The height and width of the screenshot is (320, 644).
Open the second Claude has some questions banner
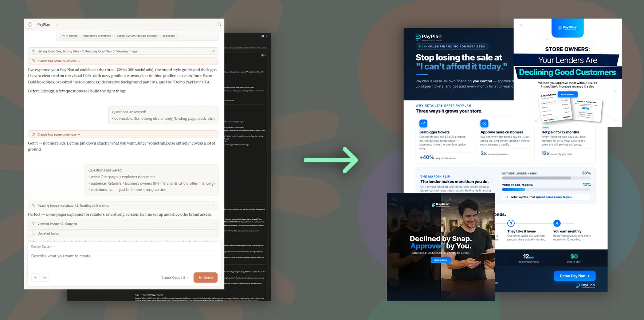(123, 134)
